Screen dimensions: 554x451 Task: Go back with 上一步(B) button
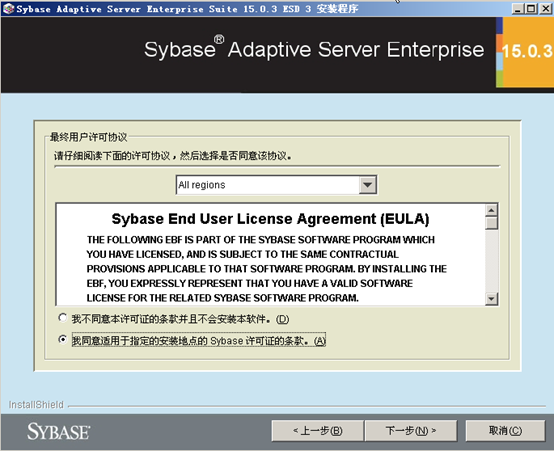(x=318, y=430)
